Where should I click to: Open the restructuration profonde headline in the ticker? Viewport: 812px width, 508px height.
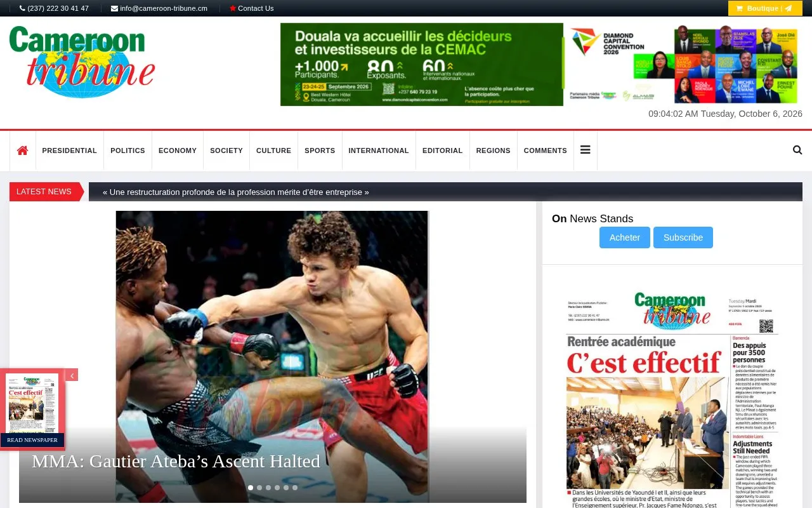(x=236, y=192)
